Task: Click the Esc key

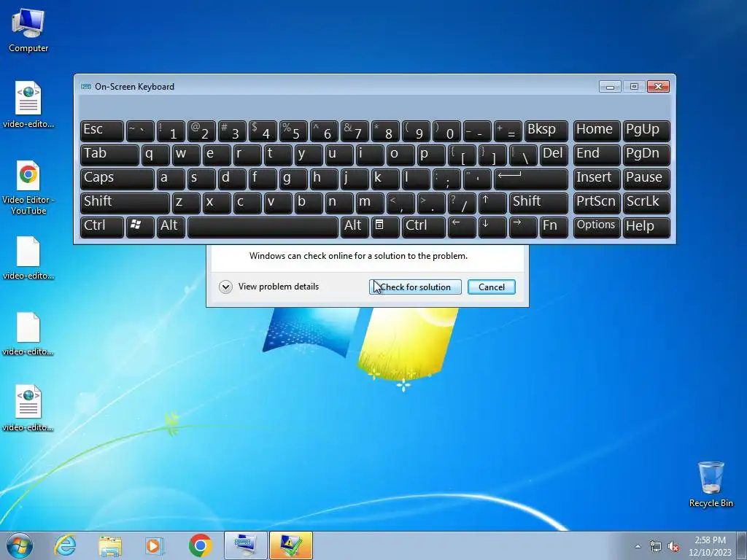Action: click(x=102, y=131)
